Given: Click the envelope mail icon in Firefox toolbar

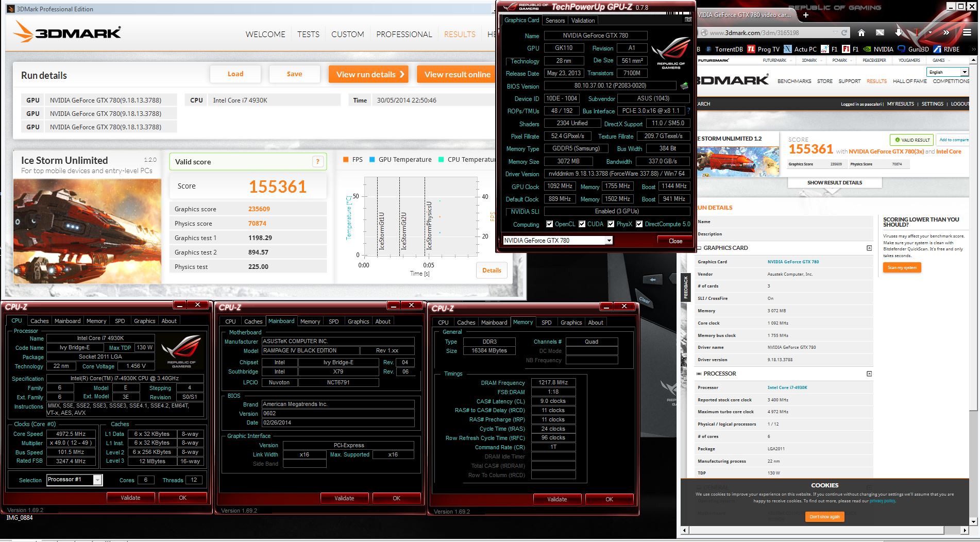Looking at the screenshot, I should point(880,32).
